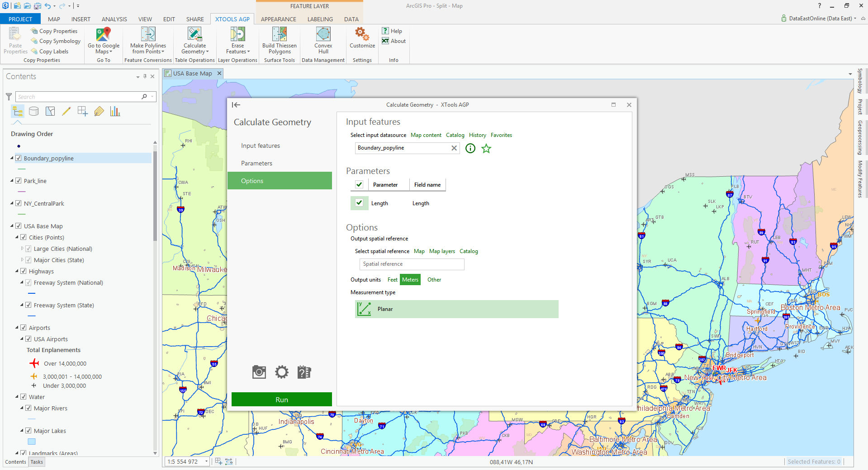Toggle visibility of NY_CentralPark layer

click(19, 203)
